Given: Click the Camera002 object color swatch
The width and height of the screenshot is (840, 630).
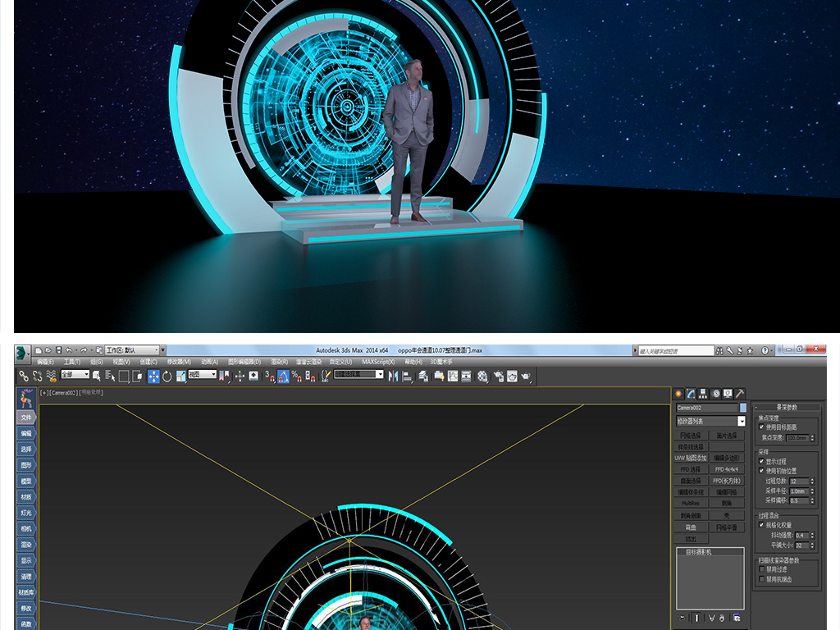Looking at the screenshot, I should 743,408.
